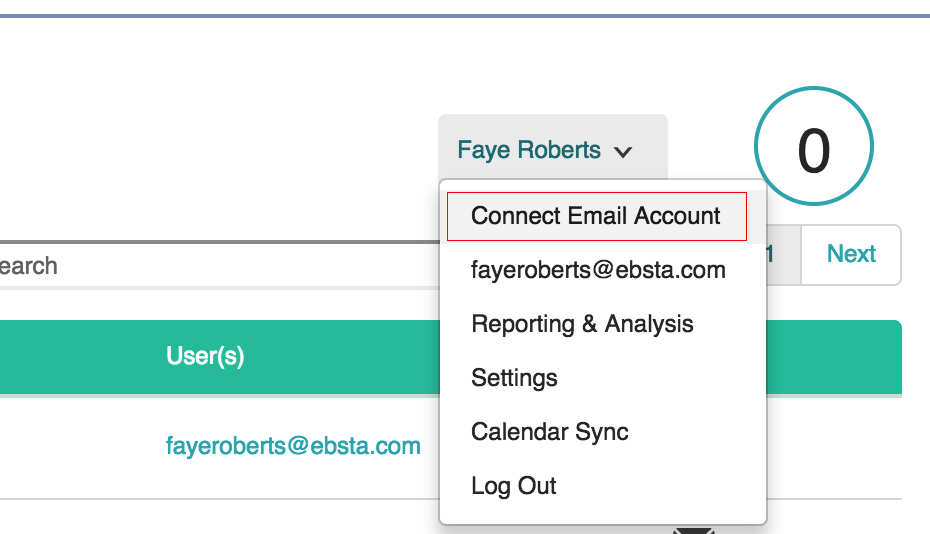The height and width of the screenshot is (534, 930).
Task: Choose fayeroberts@ebsta.com in the dropdown menu
Action: 598,270
